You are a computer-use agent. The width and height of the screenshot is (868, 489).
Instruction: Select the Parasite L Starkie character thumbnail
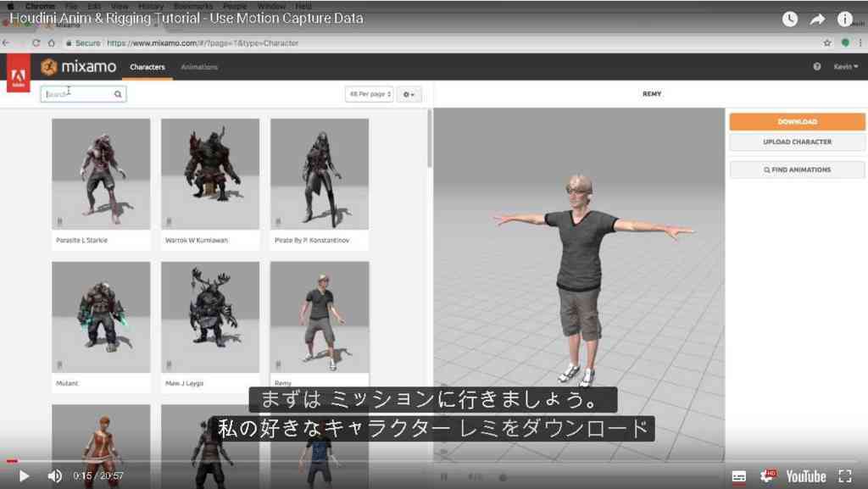pyautogui.click(x=101, y=174)
